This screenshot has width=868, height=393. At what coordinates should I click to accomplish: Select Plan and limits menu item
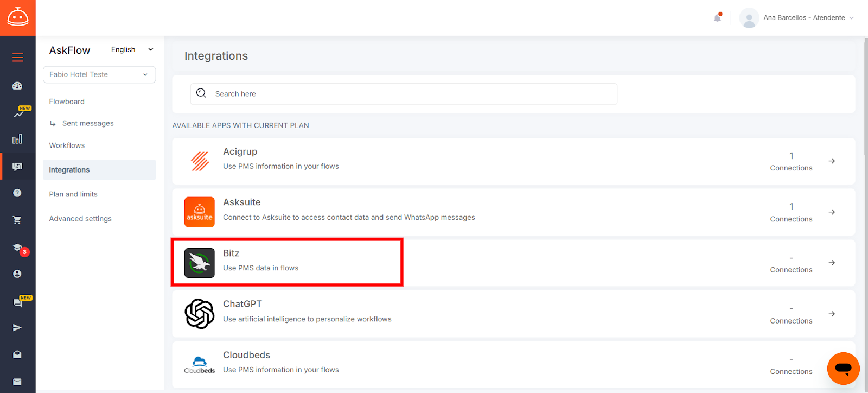pos(73,194)
